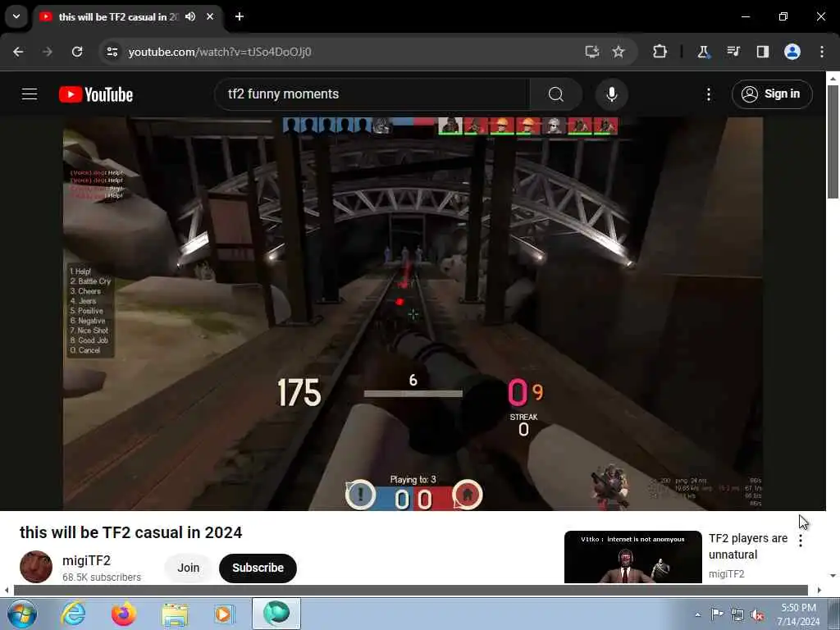This screenshot has height=630, width=840.
Task: Open Chrome three-dot menu
Action: tap(822, 52)
